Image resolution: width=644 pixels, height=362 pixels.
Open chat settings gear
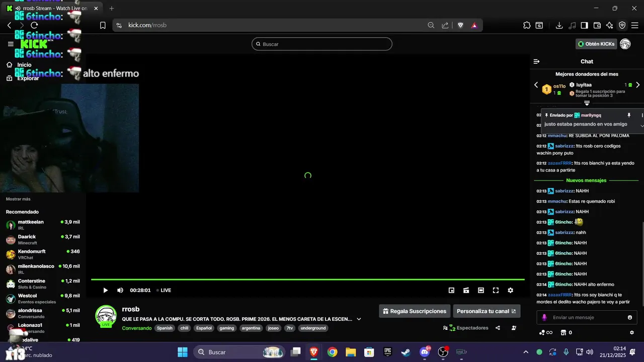pos(632,332)
